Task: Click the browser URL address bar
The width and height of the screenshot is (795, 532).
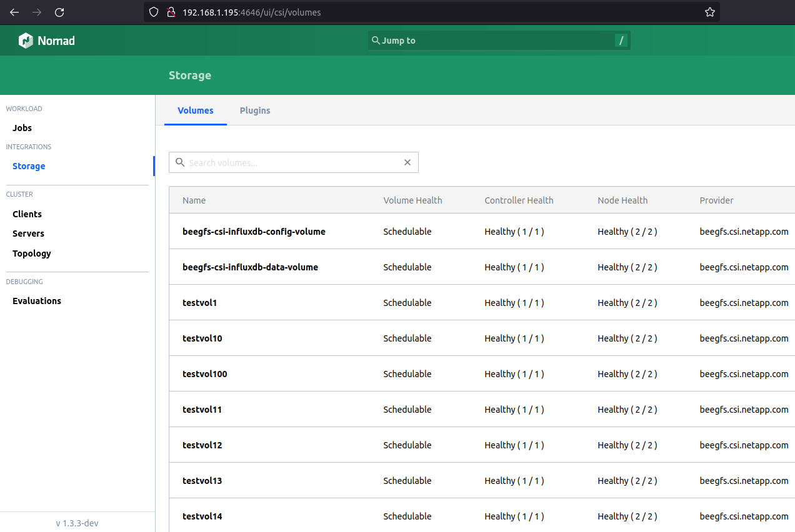Action: tap(431, 12)
